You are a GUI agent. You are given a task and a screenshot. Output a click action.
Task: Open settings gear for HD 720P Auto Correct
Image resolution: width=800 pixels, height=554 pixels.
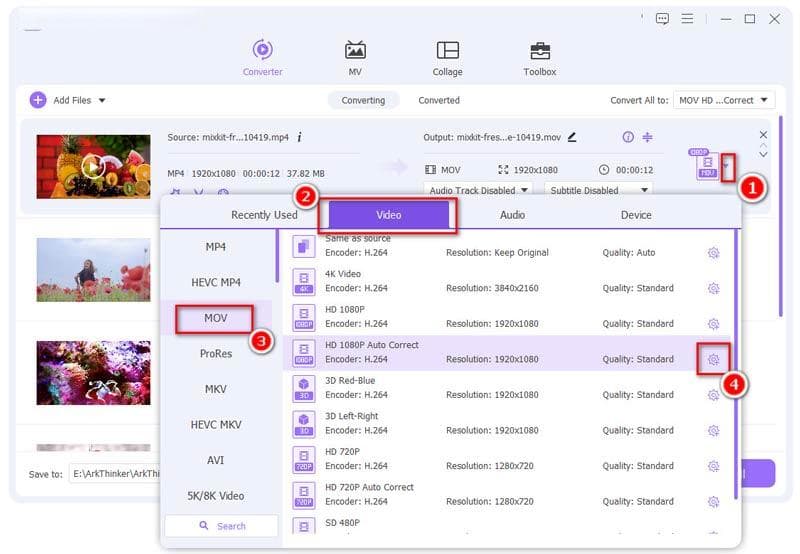pos(713,501)
